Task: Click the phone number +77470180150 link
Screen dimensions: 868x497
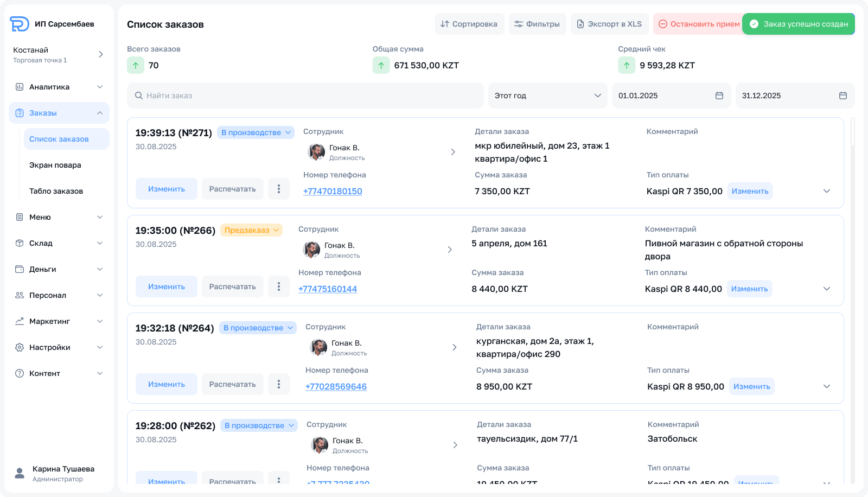Action: (x=333, y=191)
